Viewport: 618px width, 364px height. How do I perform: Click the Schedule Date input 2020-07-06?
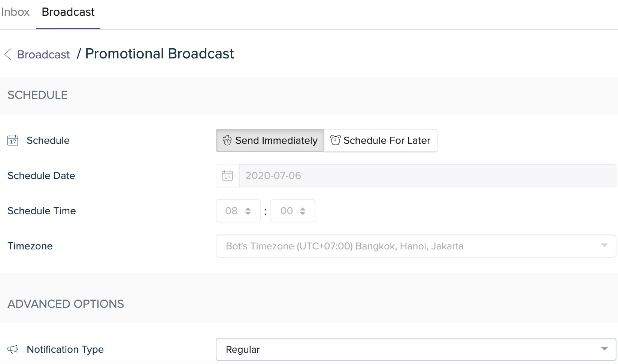[427, 176]
